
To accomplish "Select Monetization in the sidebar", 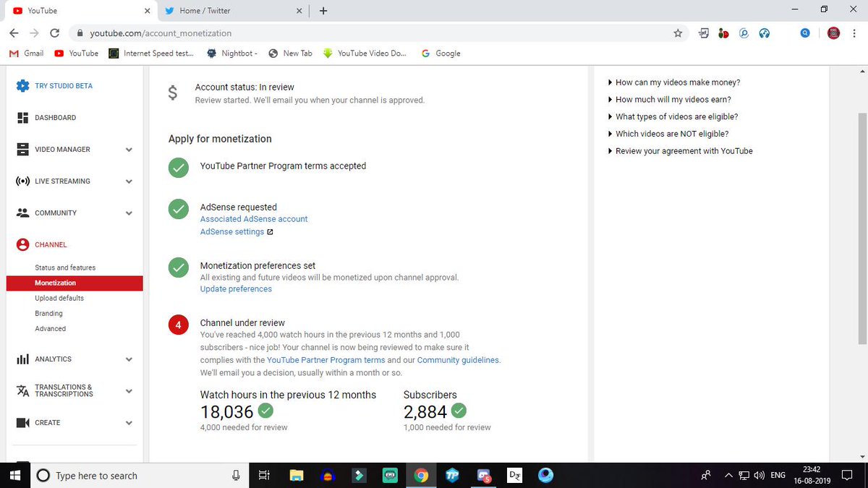I will [75, 283].
